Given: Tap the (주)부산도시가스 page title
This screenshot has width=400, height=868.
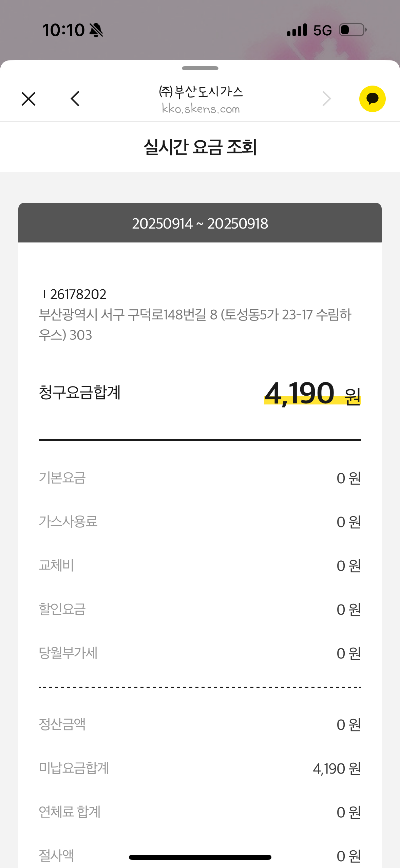Looking at the screenshot, I should click(201, 92).
